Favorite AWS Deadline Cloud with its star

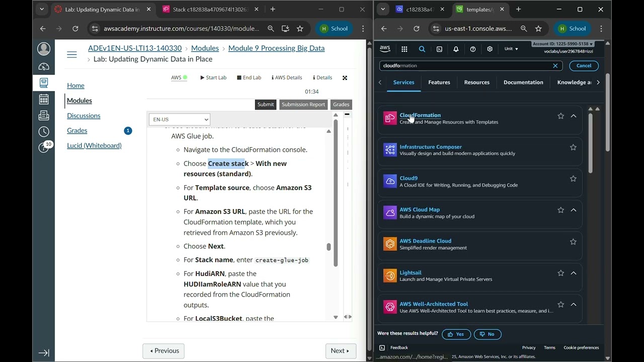tap(573, 241)
